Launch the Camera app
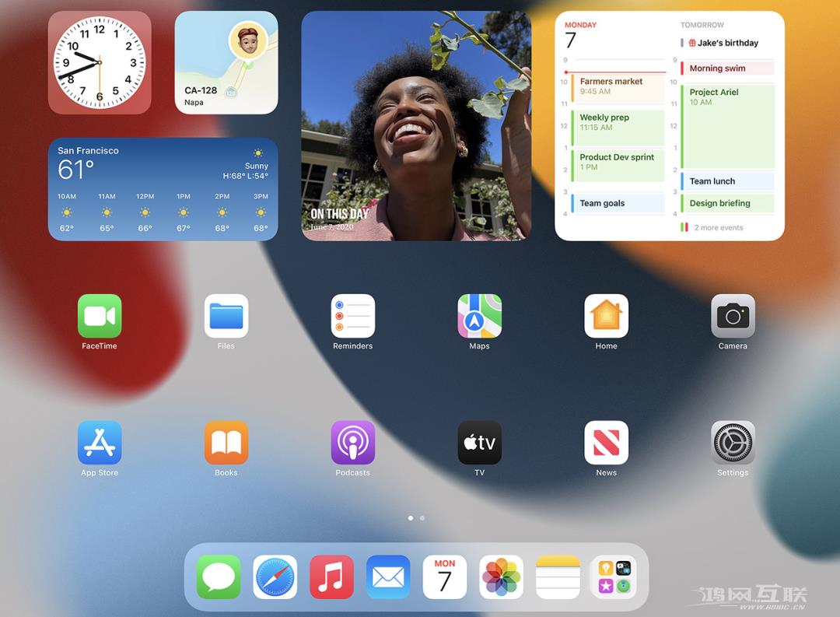840x617 pixels. [732, 315]
